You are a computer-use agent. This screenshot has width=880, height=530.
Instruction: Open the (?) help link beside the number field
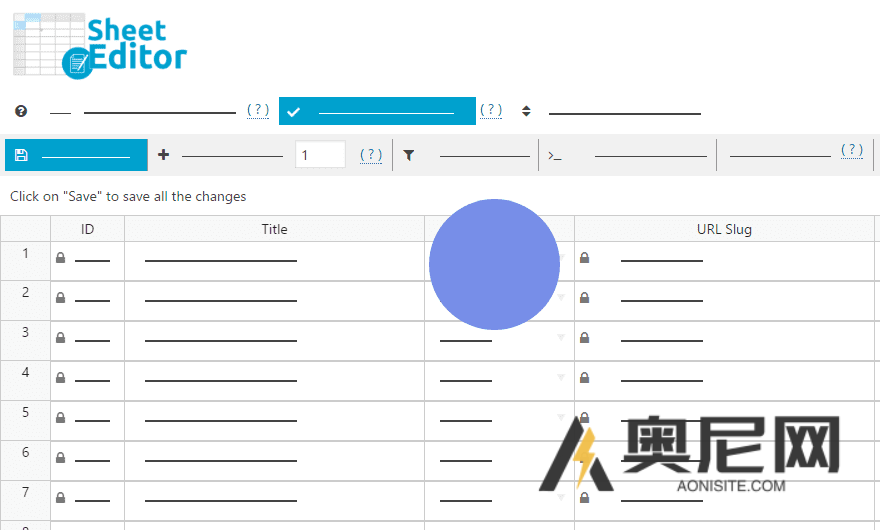point(371,154)
